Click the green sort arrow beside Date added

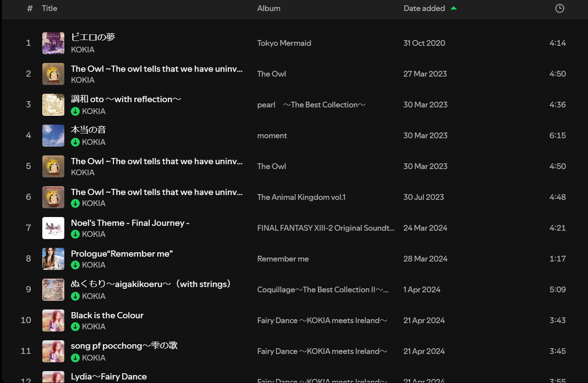(x=454, y=8)
